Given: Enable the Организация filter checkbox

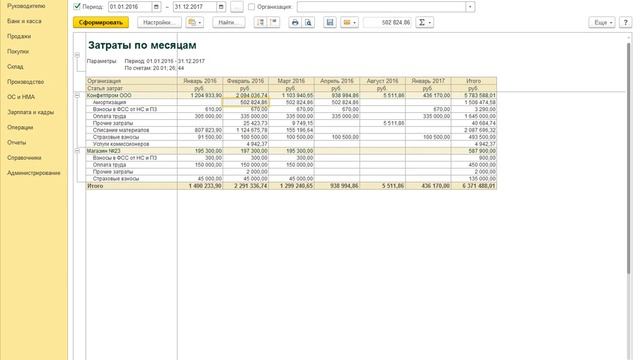Looking at the screenshot, I should tap(251, 7).
